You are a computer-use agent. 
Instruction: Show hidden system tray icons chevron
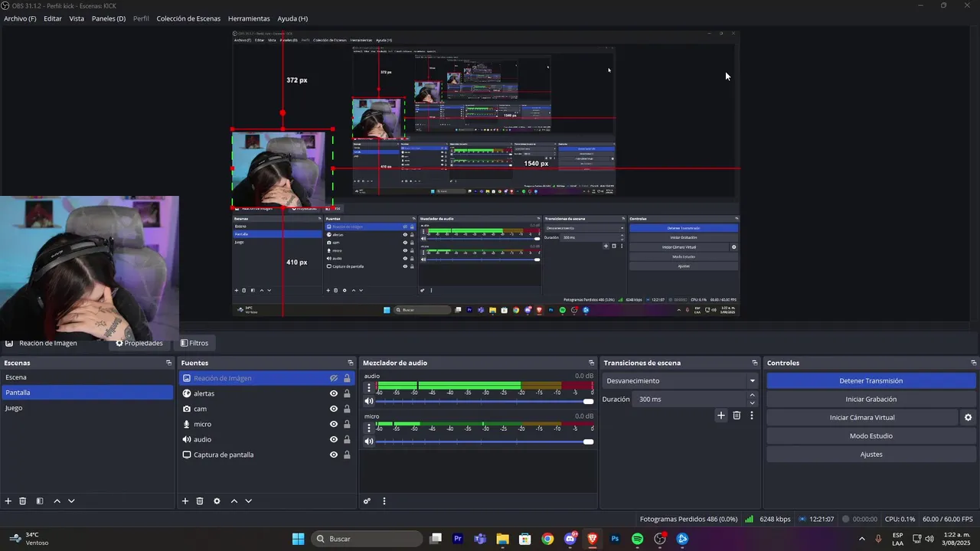coord(862,539)
